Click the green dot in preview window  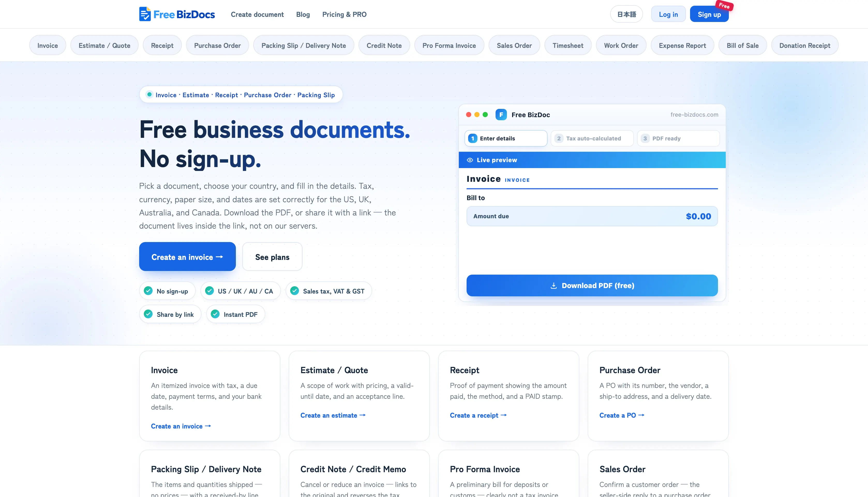(x=485, y=115)
